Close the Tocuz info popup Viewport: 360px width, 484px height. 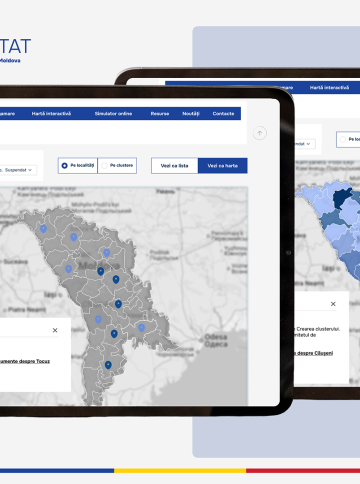[55, 330]
